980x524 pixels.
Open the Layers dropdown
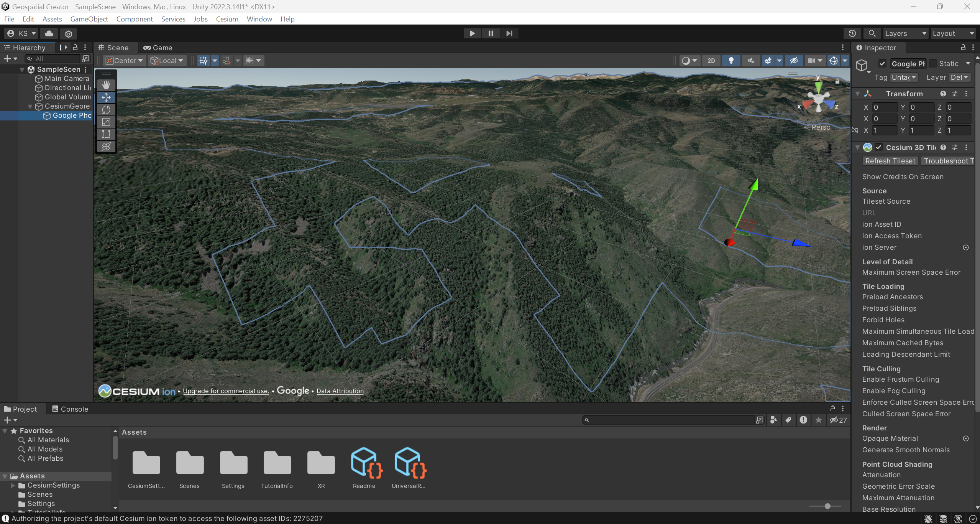(x=905, y=33)
